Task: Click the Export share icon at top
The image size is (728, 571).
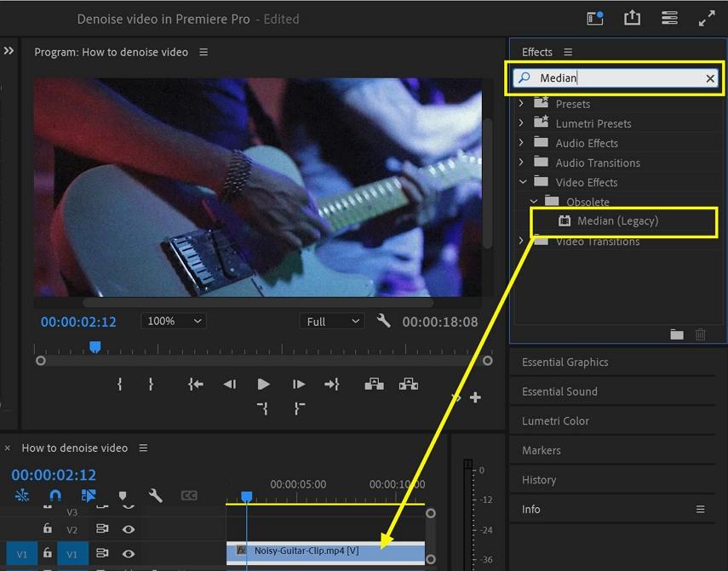Action: [632, 18]
